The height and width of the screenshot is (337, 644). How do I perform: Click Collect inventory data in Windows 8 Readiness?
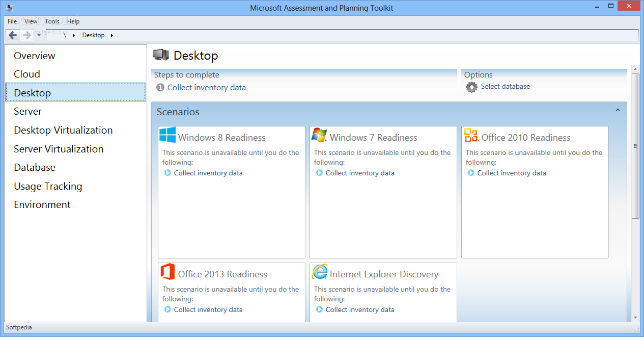click(x=208, y=173)
